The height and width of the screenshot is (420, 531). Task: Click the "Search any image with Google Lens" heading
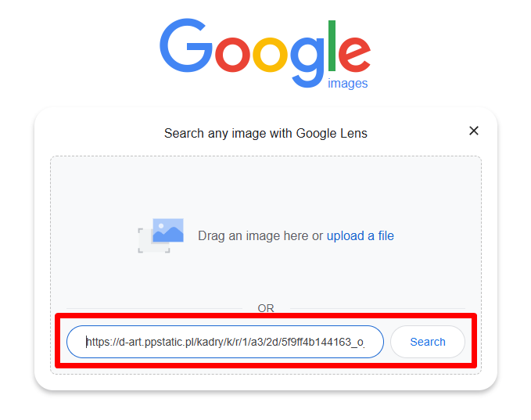click(x=265, y=133)
